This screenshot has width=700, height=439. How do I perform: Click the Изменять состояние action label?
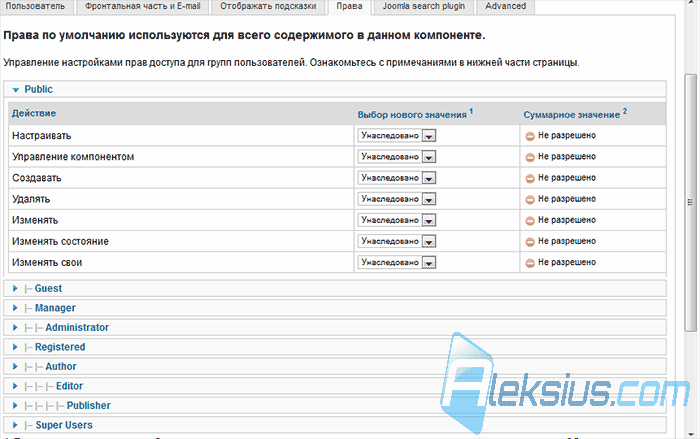pos(60,241)
